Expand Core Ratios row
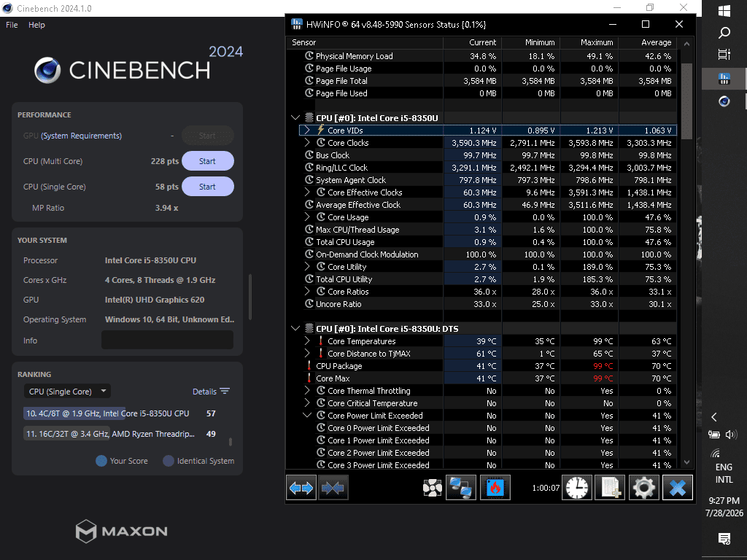Image resolution: width=747 pixels, height=560 pixels. click(307, 291)
